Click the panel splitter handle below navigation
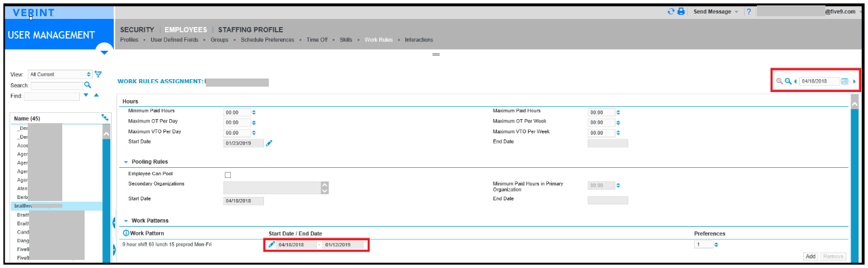The width and height of the screenshot is (868, 268). tap(437, 54)
